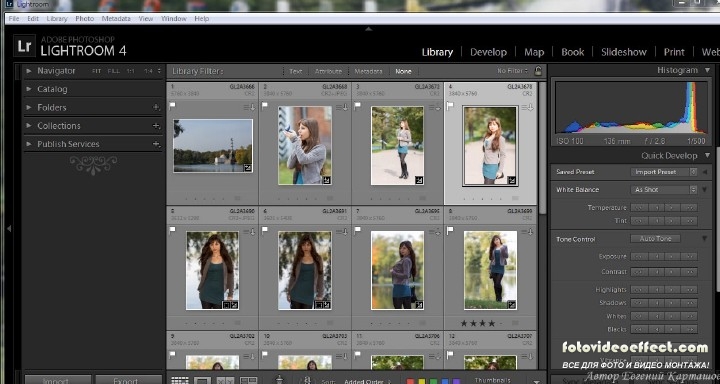720x384 pixels.
Task: Select the None library filter
Action: pos(403,71)
